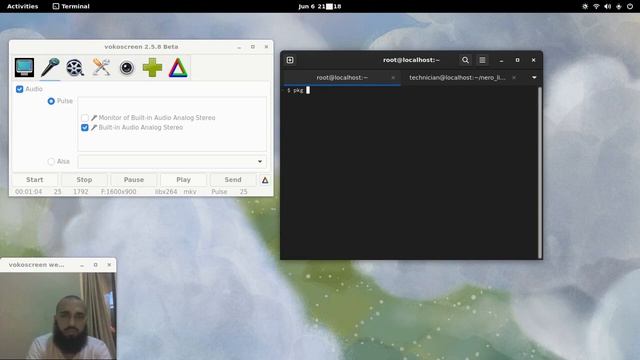The width and height of the screenshot is (640, 360).
Task: Click the Send button
Action: 233,180
